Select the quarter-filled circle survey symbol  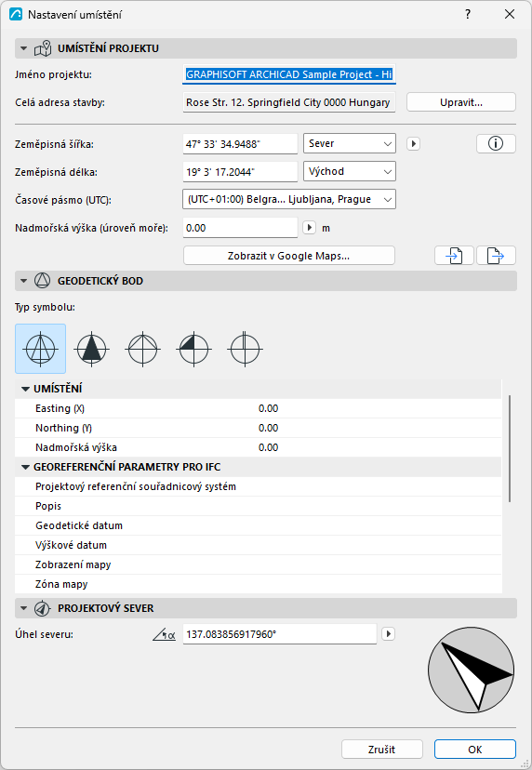click(193, 349)
